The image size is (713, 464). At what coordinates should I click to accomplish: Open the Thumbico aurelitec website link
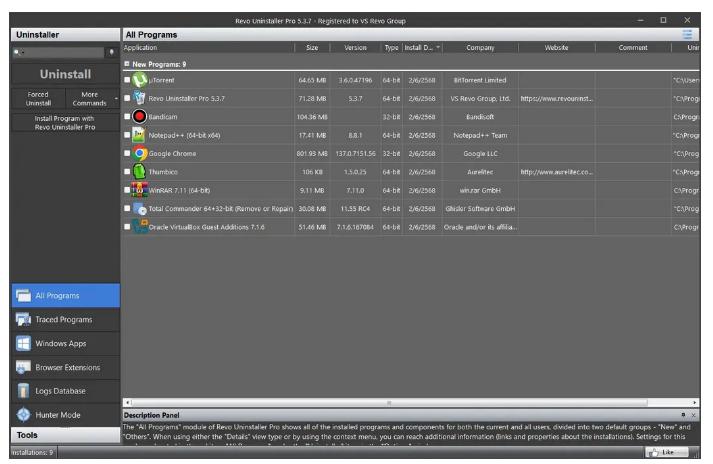[557, 172]
